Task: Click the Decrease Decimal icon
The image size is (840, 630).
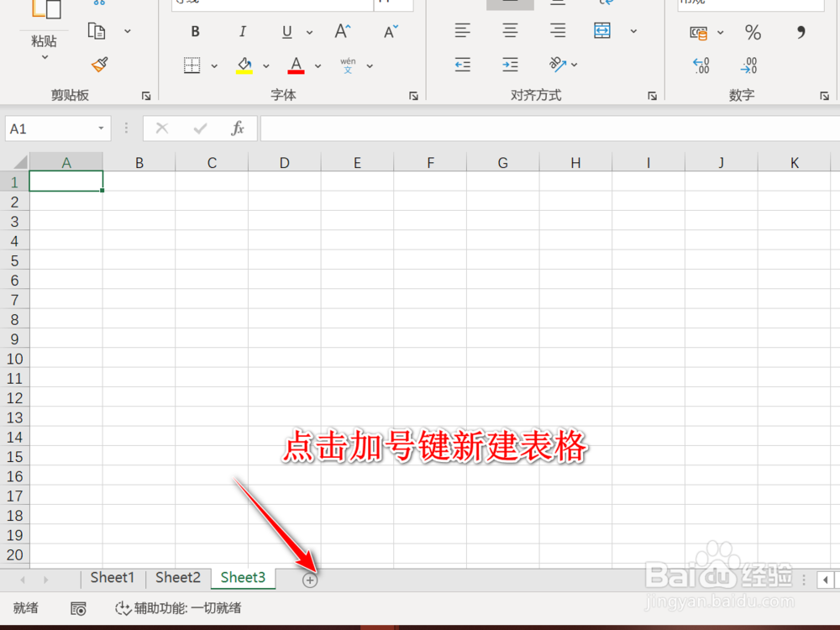Action: pyautogui.click(x=748, y=65)
